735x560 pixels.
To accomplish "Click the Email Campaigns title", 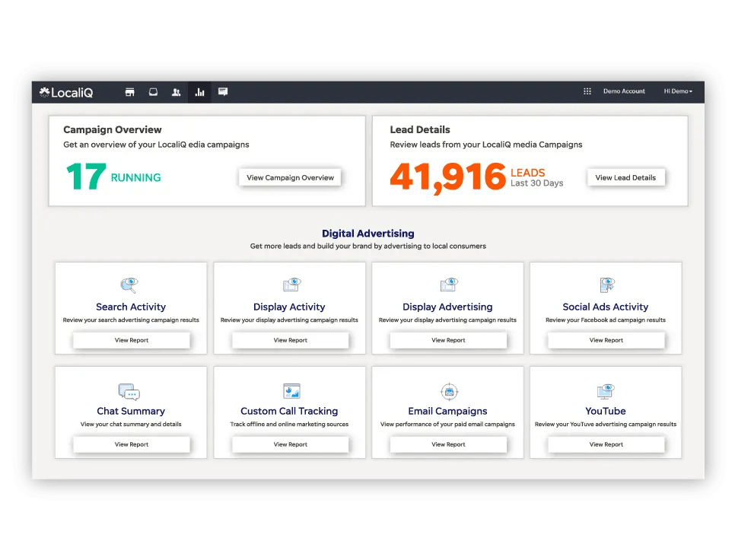I will [x=447, y=411].
